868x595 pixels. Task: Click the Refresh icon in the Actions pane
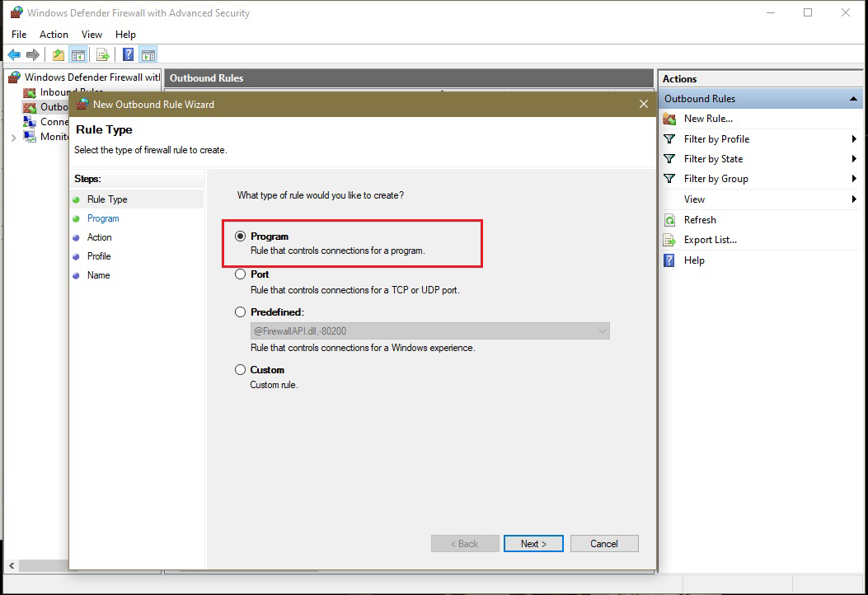click(x=669, y=220)
